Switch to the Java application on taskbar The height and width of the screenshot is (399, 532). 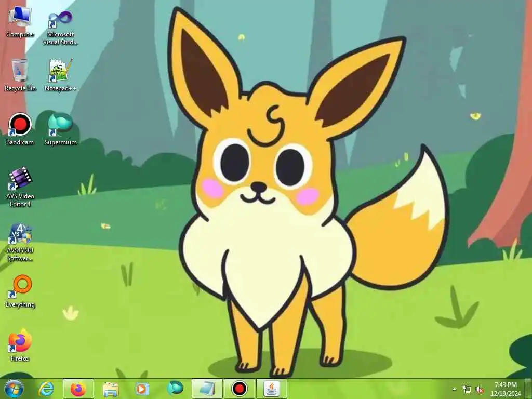(271, 389)
